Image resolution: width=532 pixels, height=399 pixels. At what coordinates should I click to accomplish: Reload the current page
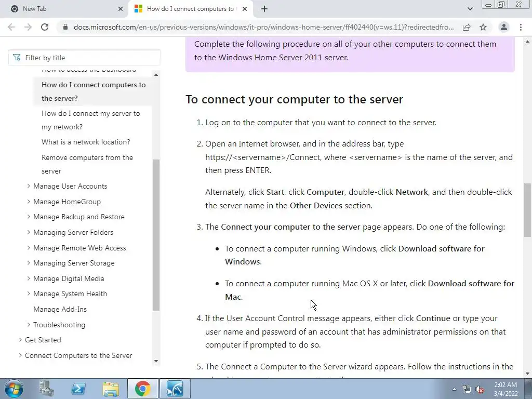coord(45,27)
